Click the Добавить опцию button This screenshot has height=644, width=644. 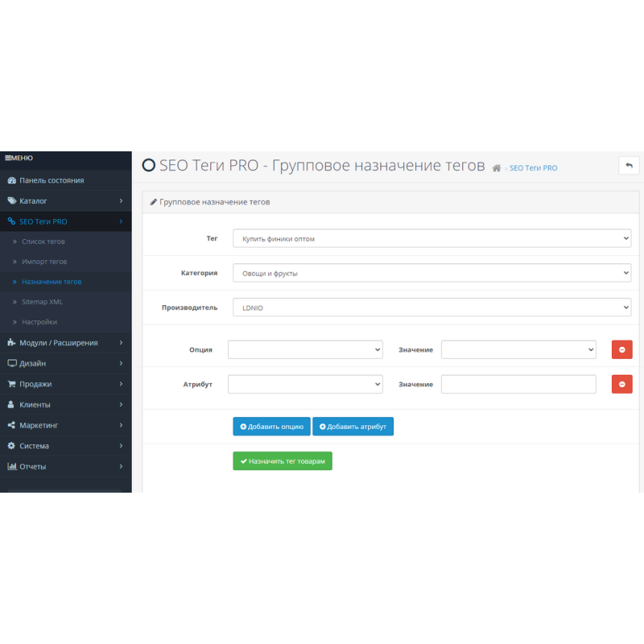click(271, 426)
